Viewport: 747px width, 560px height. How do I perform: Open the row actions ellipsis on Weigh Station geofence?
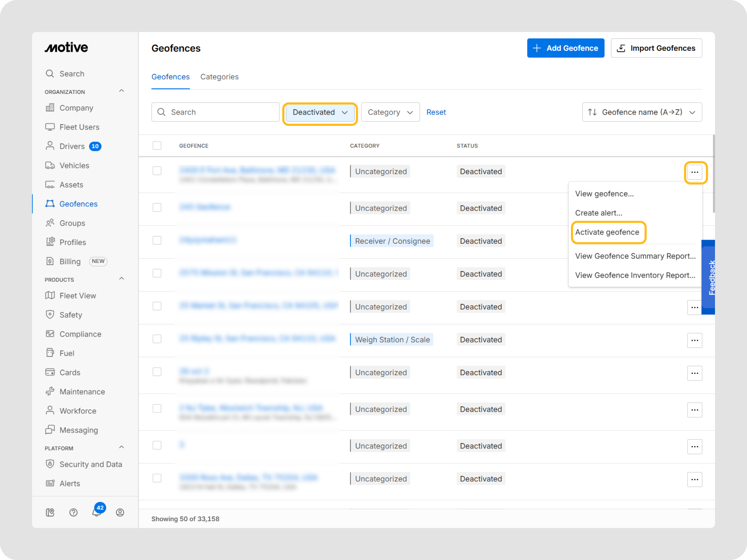coord(695,340)
